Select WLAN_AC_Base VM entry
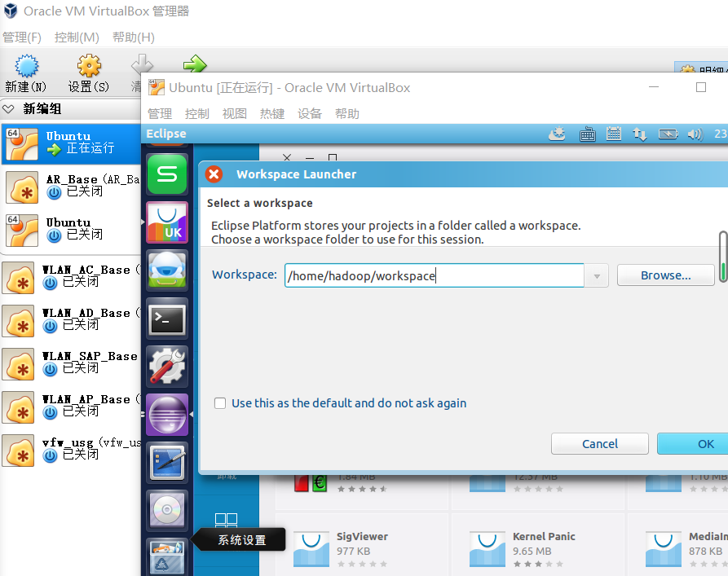The width and height of the screenshot is (728, 576). click(71, 277)
